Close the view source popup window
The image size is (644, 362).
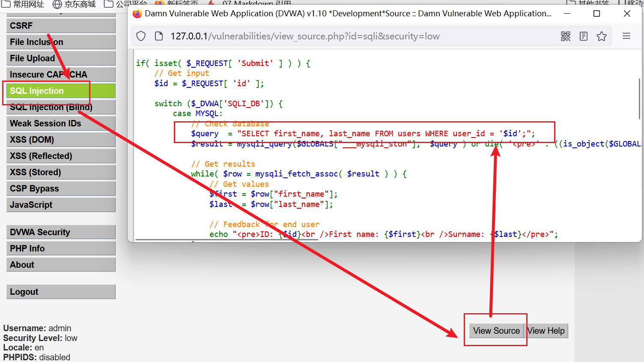click(627, 14)
